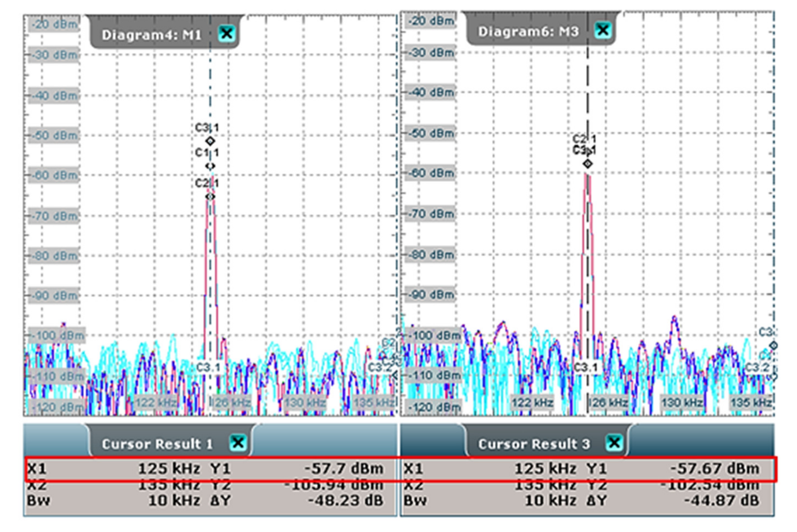Click the C3.1 diamond marker in left diagram
This screenshot has height=532, width=797.
(x=210, y=141)
